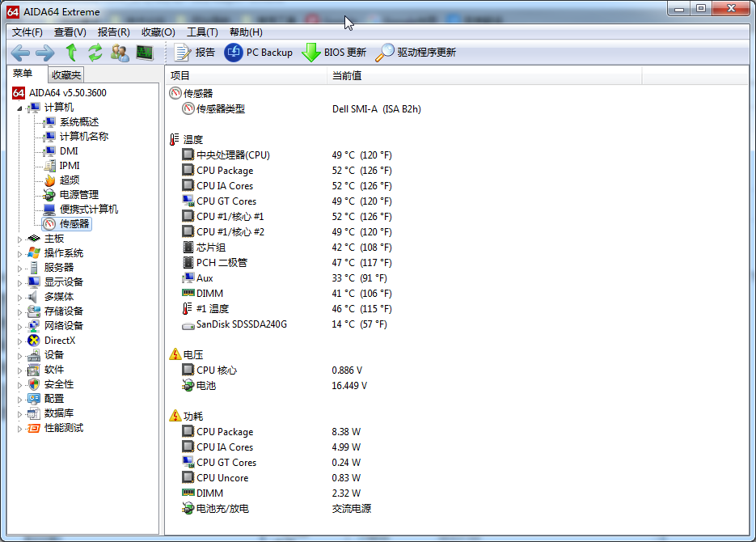Click the 功耗 warning section icon

175,416
